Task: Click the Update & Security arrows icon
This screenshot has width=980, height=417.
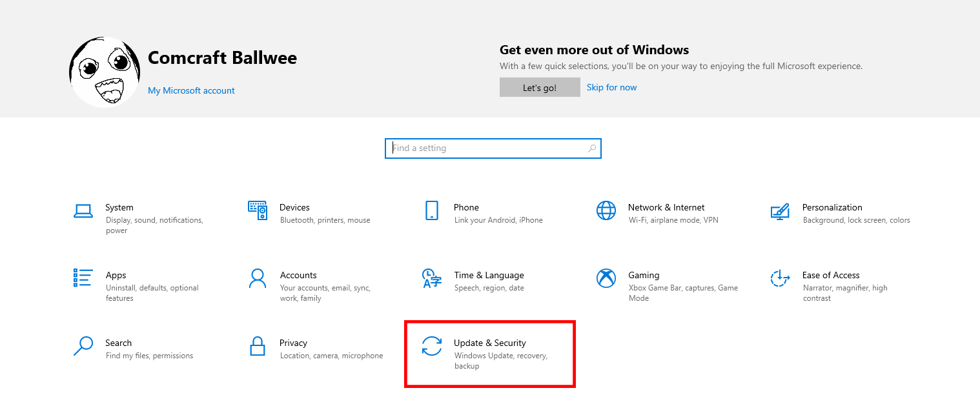Action: tap(432, 346)
